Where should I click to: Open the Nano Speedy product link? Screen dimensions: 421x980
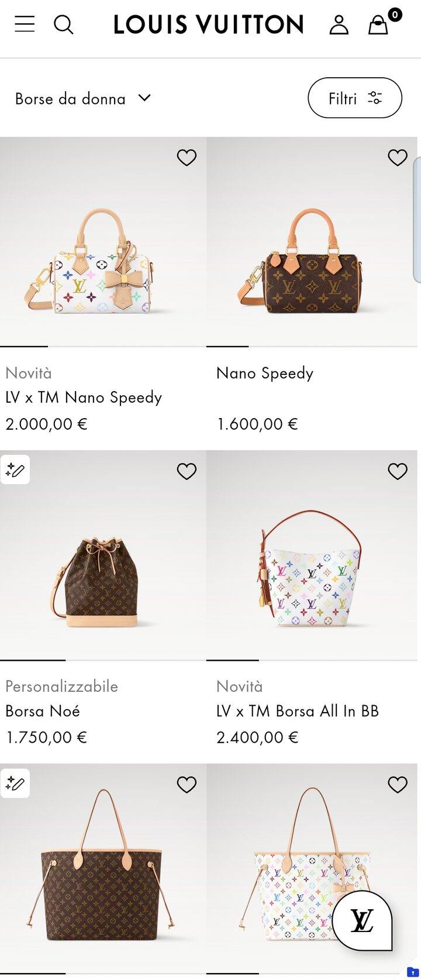point(265,373)
